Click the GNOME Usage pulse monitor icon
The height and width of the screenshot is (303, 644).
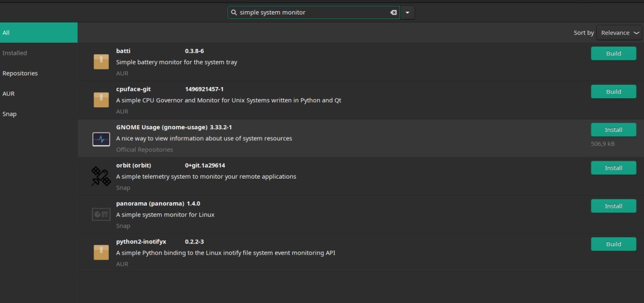(101, 139)
